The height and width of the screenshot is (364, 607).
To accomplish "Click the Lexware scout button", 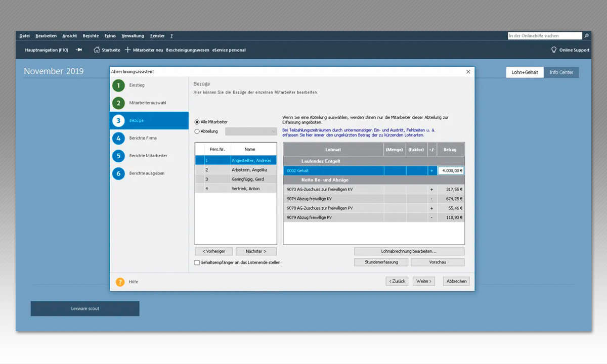I will pyautogui.click(x=85, y=308).
